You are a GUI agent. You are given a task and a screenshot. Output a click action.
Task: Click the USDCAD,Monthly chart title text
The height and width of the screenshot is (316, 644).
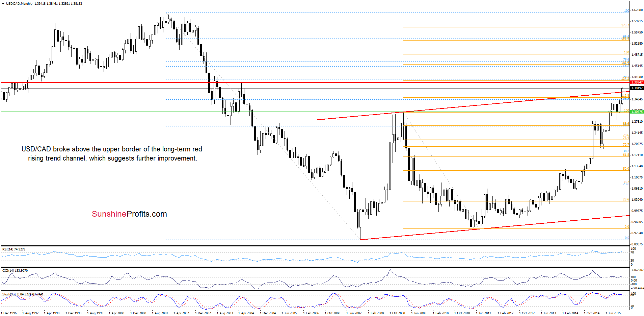click(x=19, y=4)
